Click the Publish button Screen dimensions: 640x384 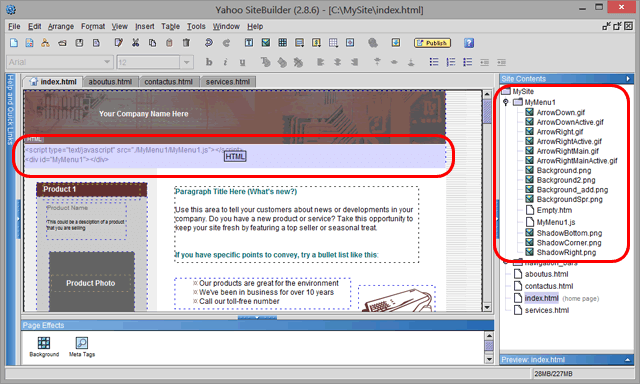[x=432, y=43]
